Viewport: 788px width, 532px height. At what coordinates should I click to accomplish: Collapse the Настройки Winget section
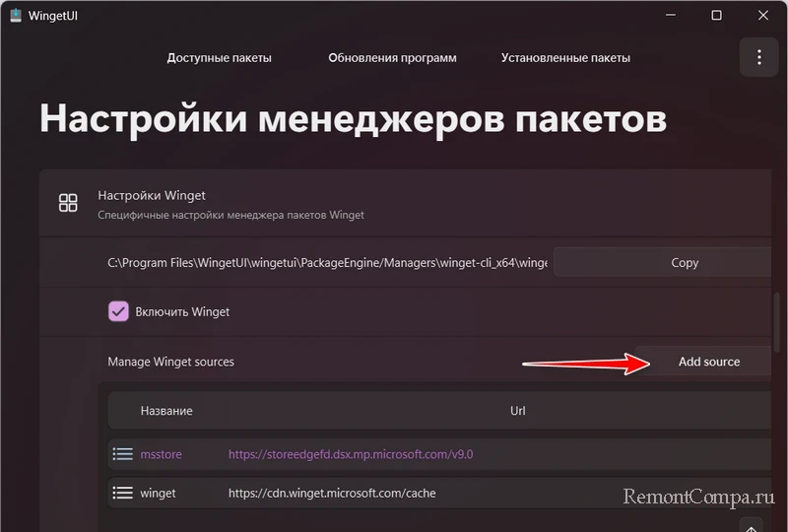(394, 203)
